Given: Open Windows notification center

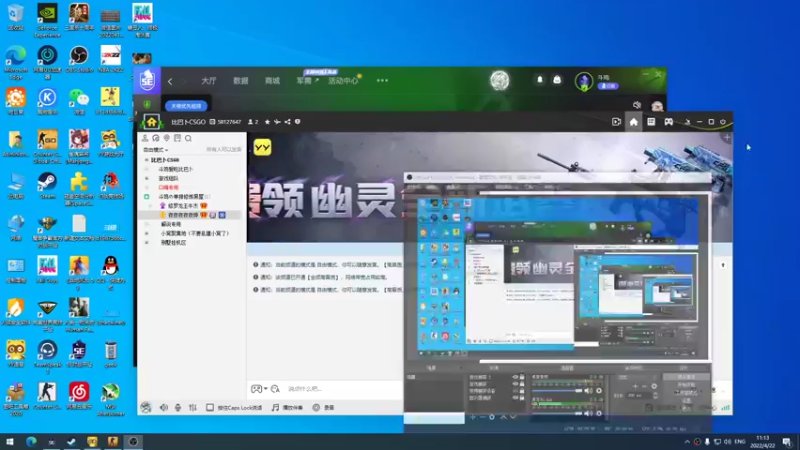Looking at the screenshot, I should [x=787, y=442].
